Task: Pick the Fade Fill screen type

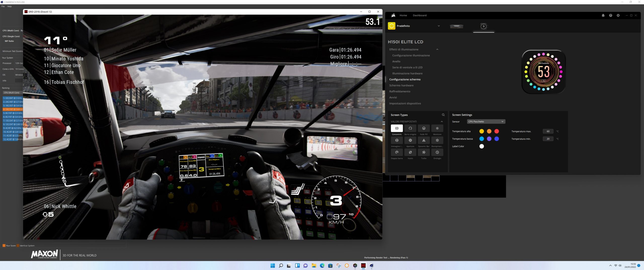Action: pos(424,128)
